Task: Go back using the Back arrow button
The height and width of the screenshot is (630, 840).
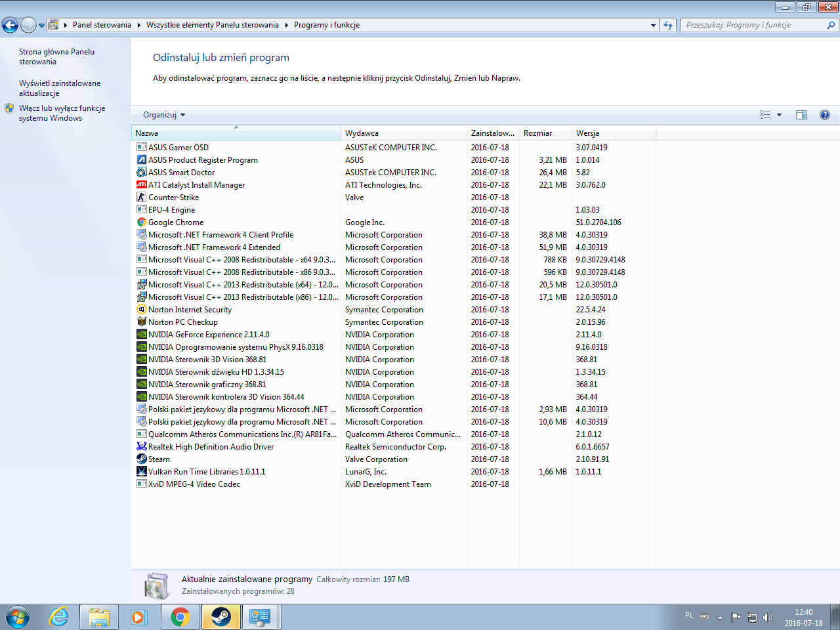Action: pos(10,25)
